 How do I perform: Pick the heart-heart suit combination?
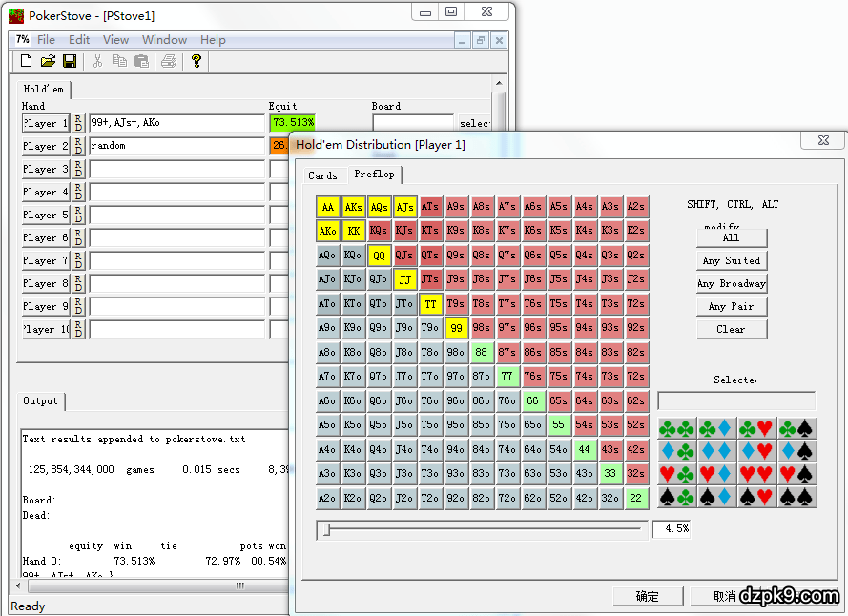[x=757, y=474]
